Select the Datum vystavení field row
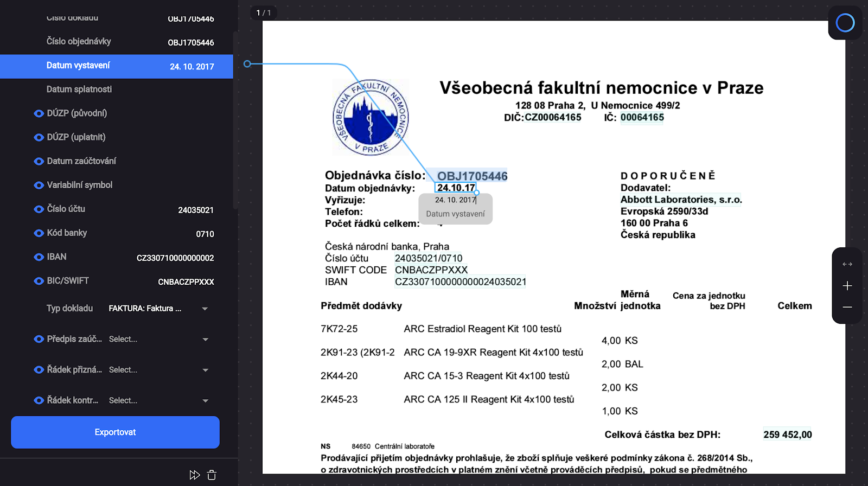The image size is (868, 486). 117,66
